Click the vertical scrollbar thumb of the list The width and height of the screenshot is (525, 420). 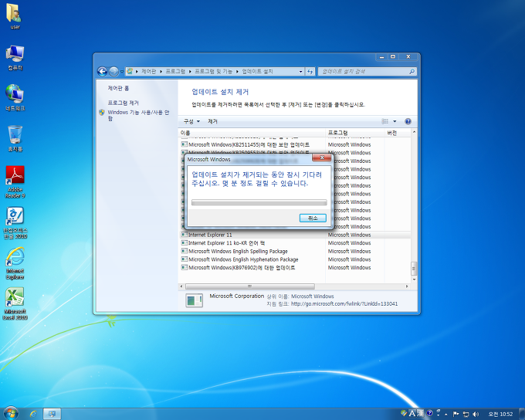[x=414, y=268]
